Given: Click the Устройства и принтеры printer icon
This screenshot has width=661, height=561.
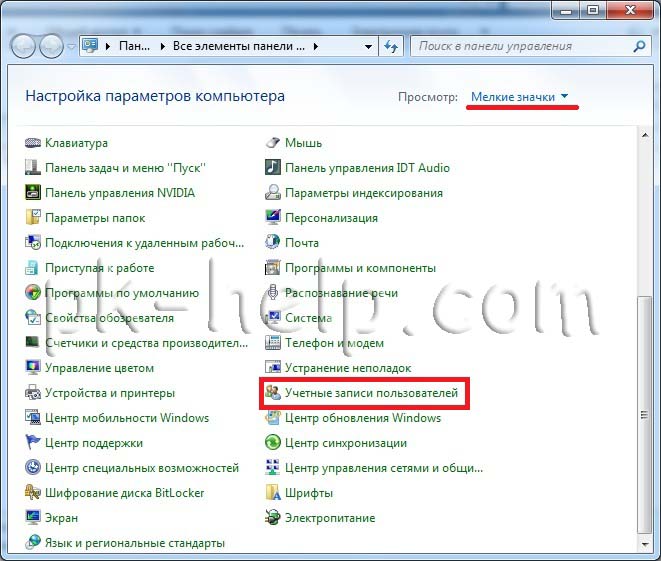Looking at the screenshot, I should click(x=32, y=393).
